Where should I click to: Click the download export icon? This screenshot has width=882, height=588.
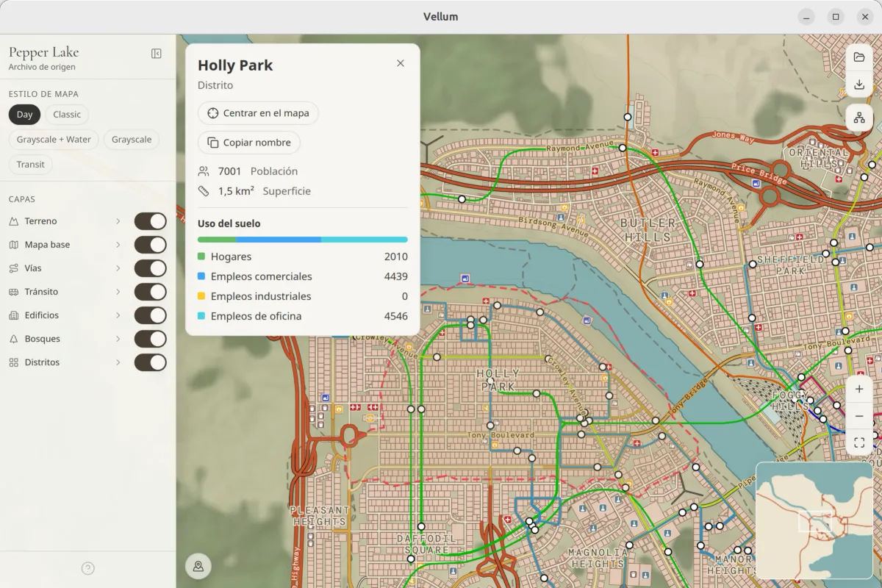859,85
